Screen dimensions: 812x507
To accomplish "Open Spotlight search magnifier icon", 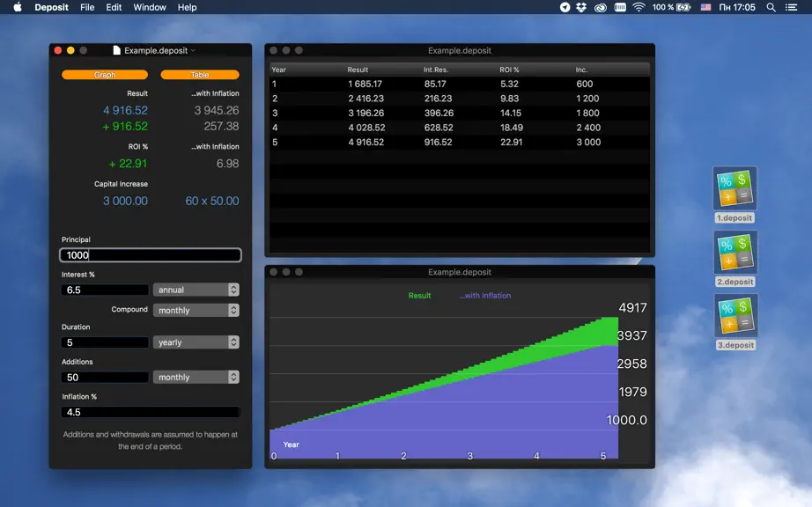I will tap(771, 7).
